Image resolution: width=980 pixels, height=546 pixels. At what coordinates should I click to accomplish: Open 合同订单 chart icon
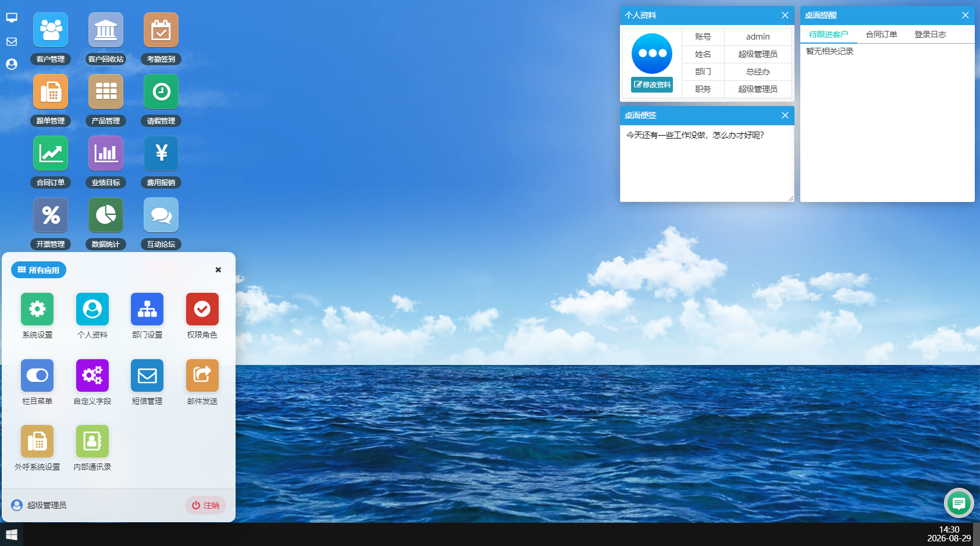coord(51,153)
